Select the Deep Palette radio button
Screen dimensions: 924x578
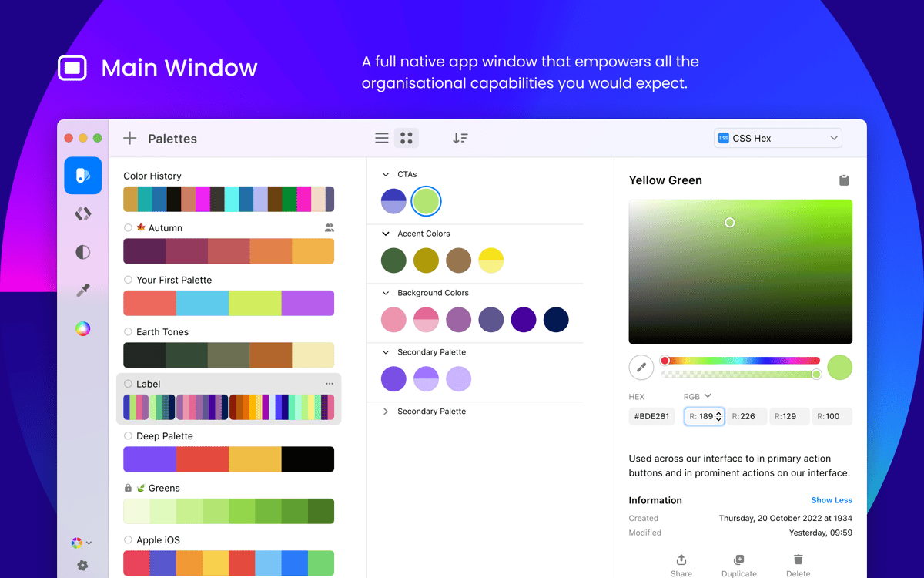tap(129, 436)
